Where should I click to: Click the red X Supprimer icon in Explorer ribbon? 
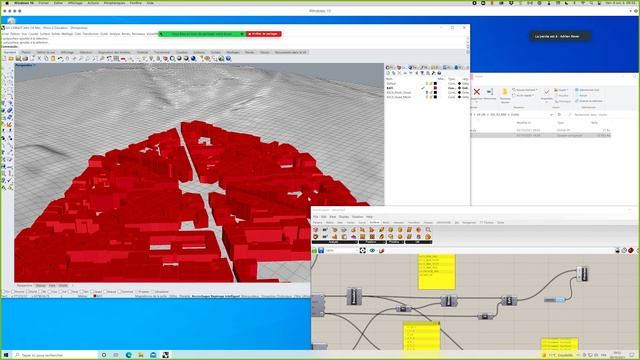click(x=477, y=92)
